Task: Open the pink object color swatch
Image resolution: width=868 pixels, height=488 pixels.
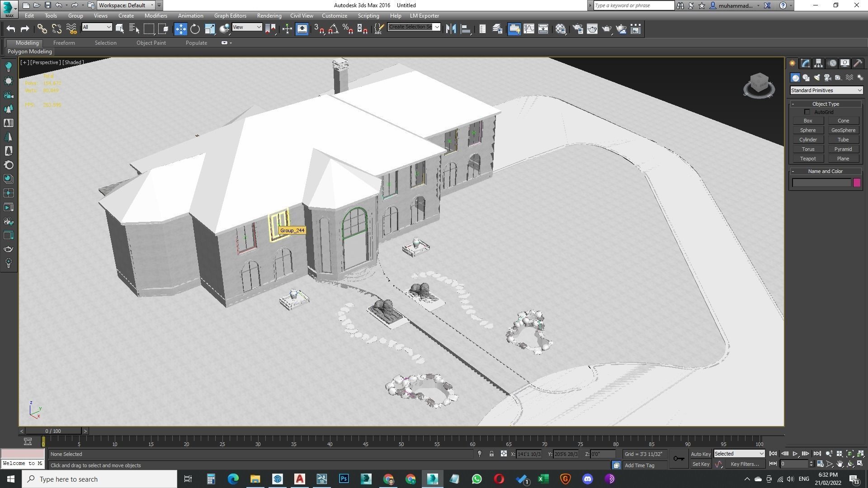Action: click(856, 183)
